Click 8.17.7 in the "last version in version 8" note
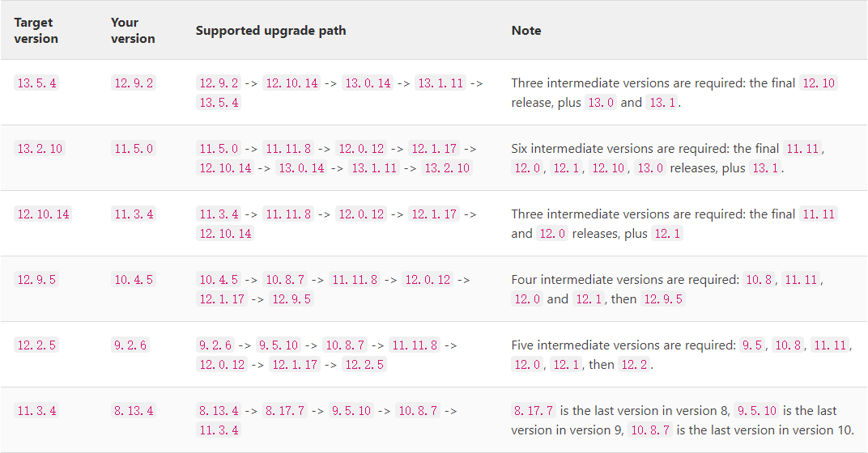868x453 pixels. coord(533,410)
